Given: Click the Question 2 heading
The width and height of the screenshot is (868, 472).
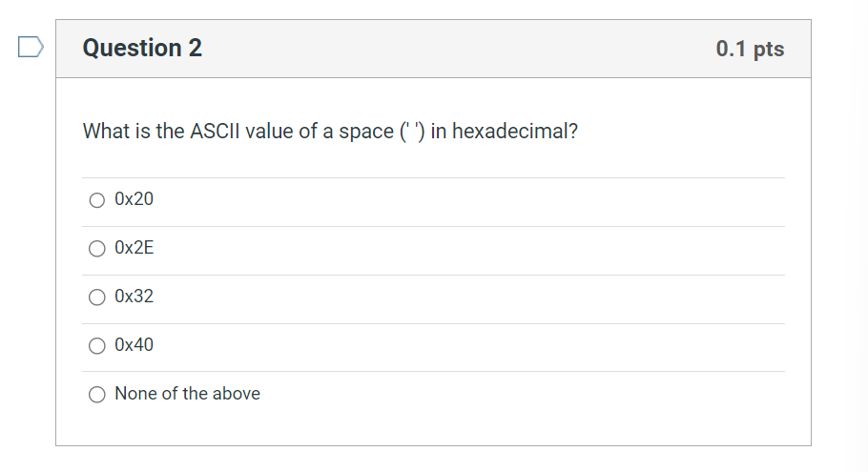Looking at the screenshot, I should point(142,48).
